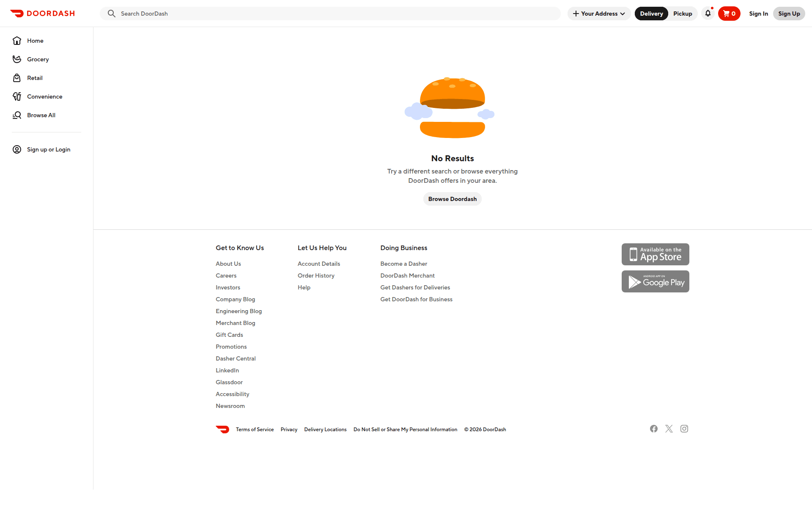Click the Browse All search icon
Image resolution: width=812 pixels, height=515 pixels.
click(17, 115)
